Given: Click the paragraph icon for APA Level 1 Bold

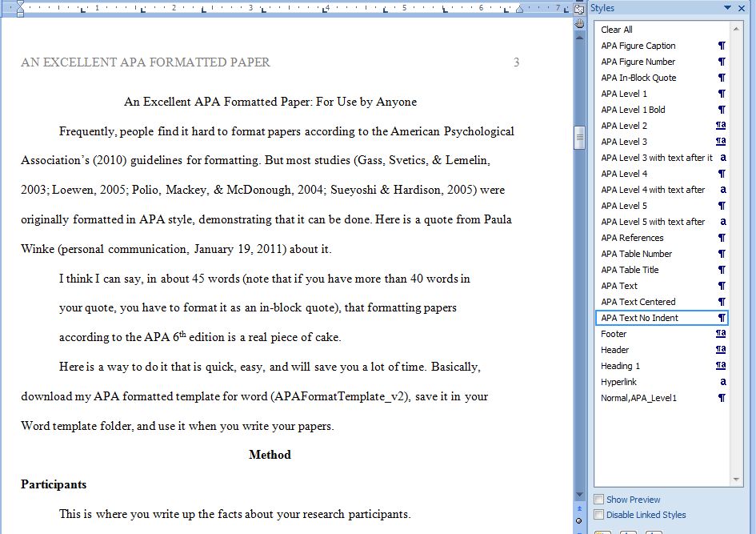Looking at the screenshot, I should (x=722, y=110).
